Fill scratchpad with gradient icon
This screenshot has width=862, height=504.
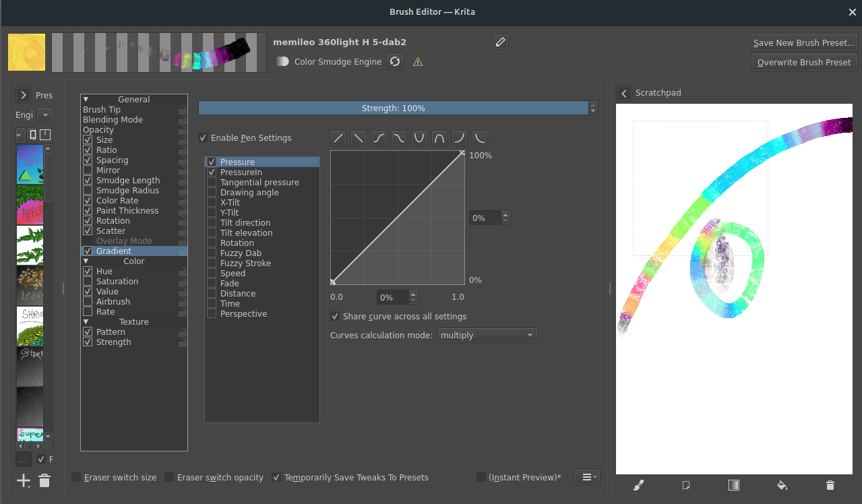click(734, 485)
